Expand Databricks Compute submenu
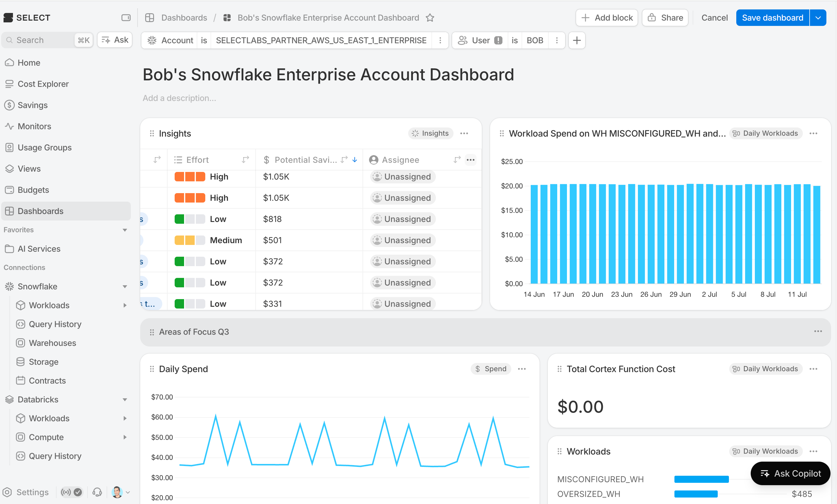 tap(125, 437)
